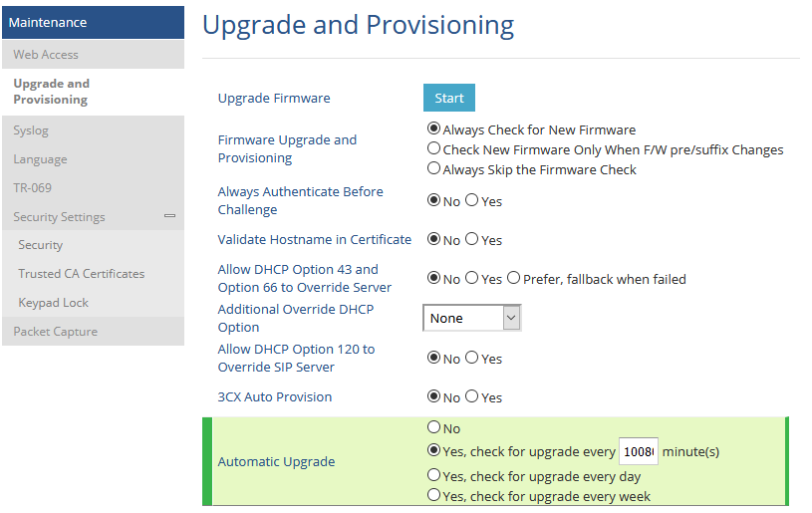Viewport: 812px width, 513px height.
Task: Select check for upgrade every day
Action: pos(434,475)
